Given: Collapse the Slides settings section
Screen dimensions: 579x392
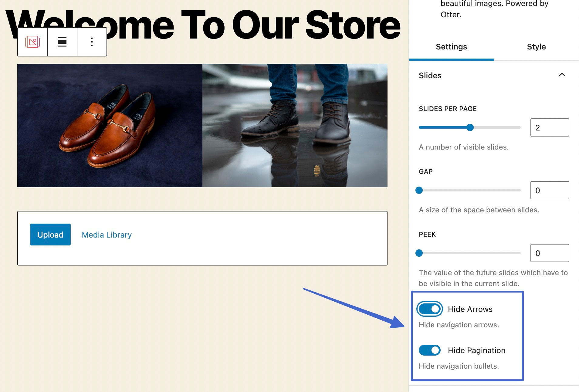Looking at the screenshot, I should click(x=562, y=75).
